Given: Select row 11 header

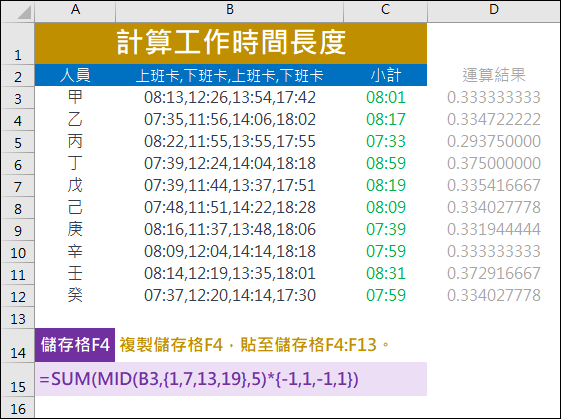Looking at the screenshot, I should coord(18,274).
